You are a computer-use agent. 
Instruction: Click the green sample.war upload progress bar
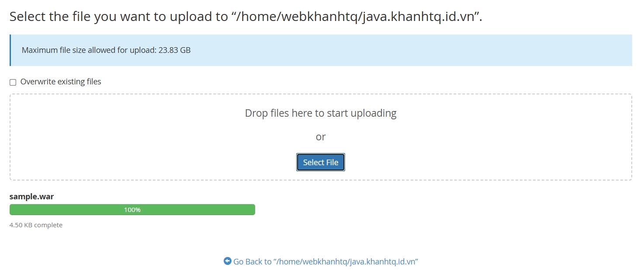(x=66, y=210)
